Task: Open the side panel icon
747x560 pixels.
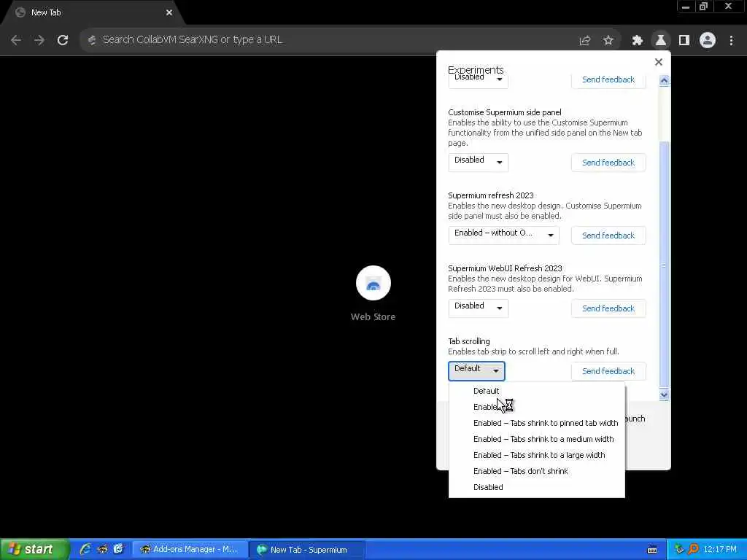Action: 684,41
